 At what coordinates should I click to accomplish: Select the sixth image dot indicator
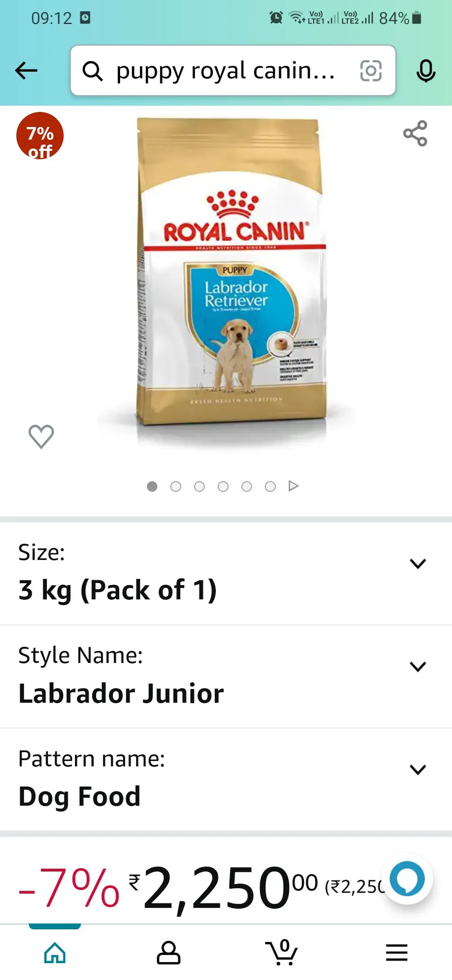(x=270, y=486)
